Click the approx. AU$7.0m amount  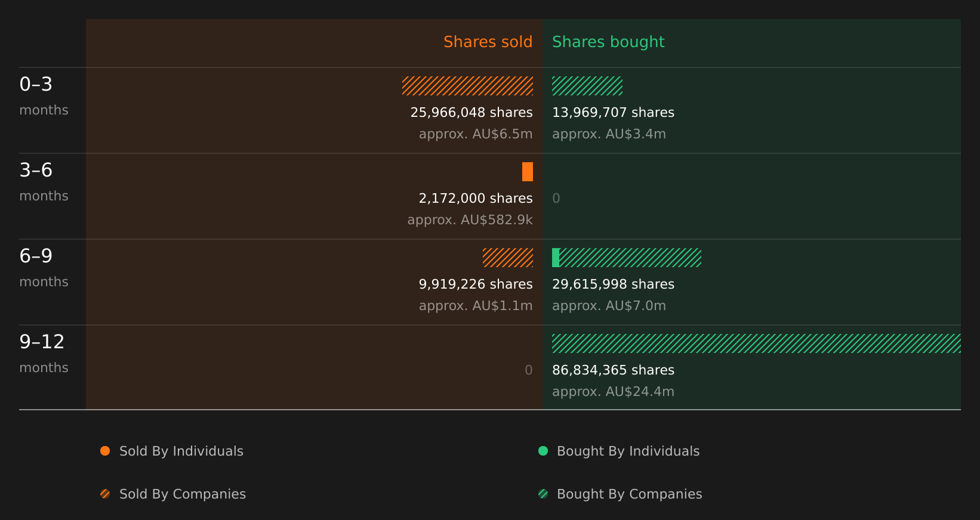(609, 306)
